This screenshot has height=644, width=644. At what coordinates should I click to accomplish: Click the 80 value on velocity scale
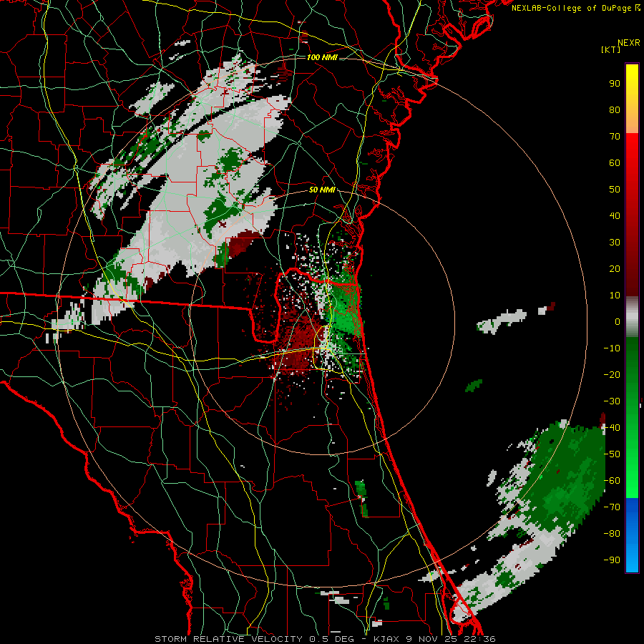tap(615, 109)
